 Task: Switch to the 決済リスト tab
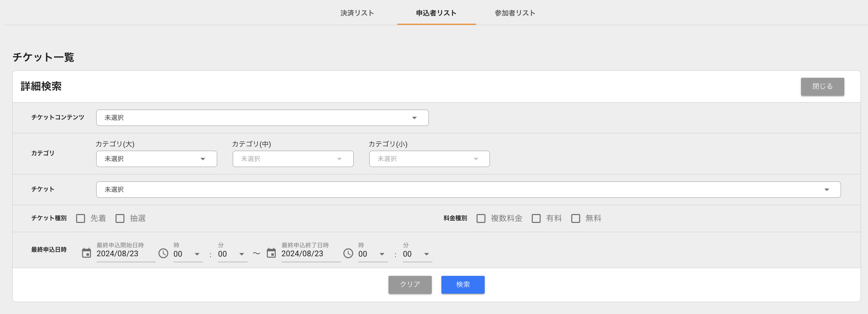click(x=357, y=13)
